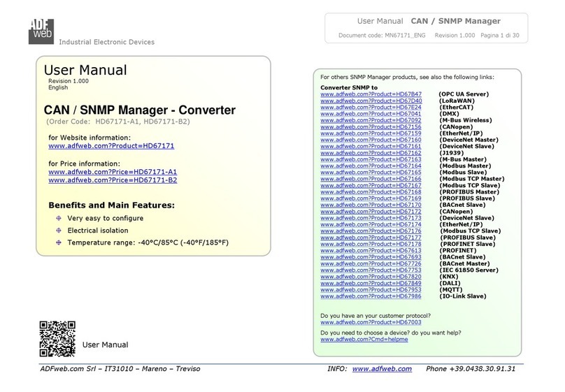Open the HD67693 BACnet Slave link

click(371, 257)
